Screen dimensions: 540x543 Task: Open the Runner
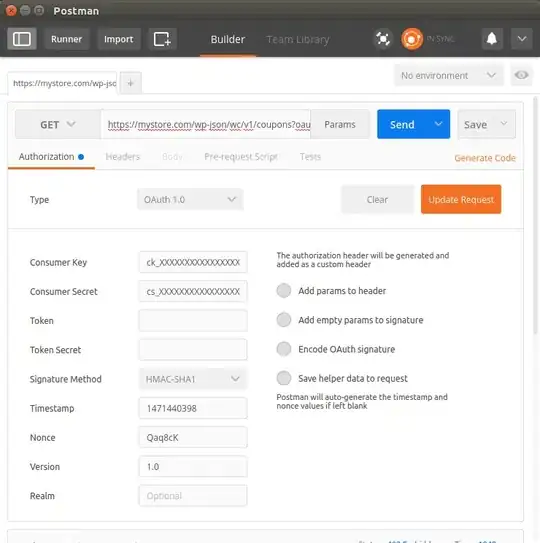[67, 39]
